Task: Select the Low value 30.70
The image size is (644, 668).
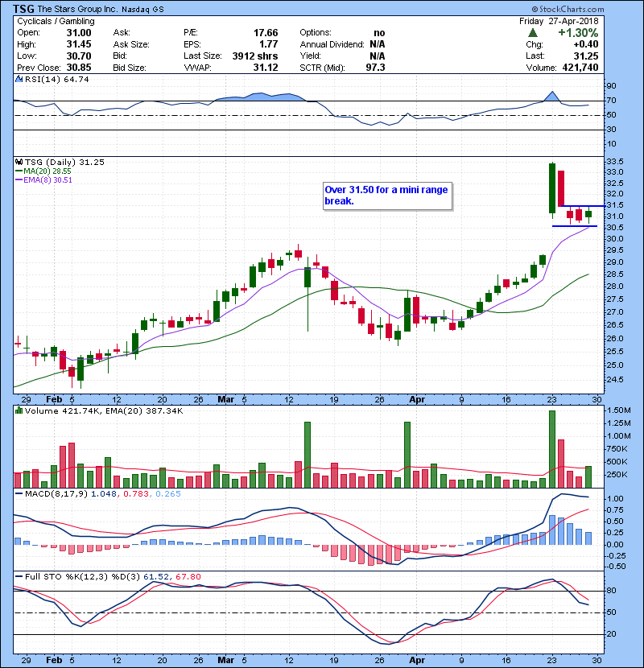Action: pyautogui.click(x=79, y=56)
